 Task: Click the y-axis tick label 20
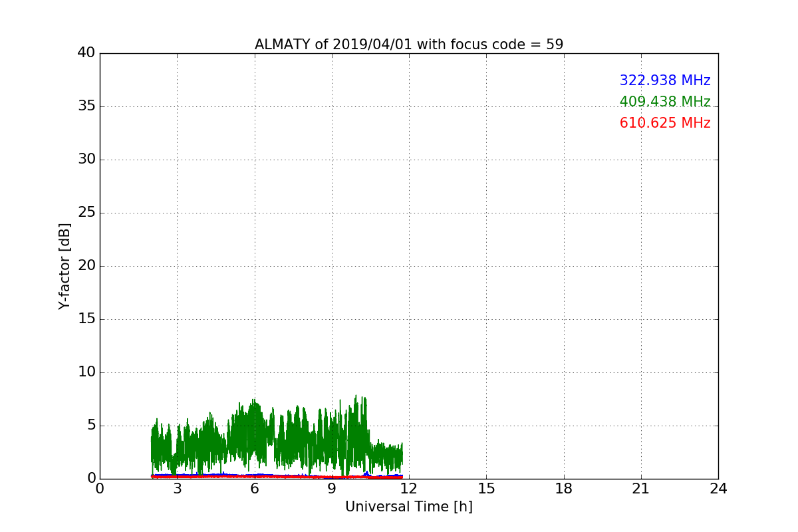(86, 266)
